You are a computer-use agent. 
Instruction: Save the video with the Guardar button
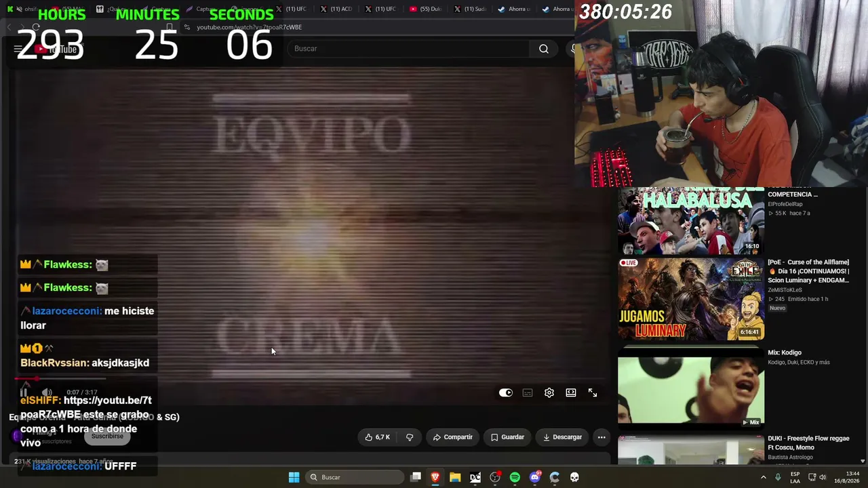click(x=507, y=437)
